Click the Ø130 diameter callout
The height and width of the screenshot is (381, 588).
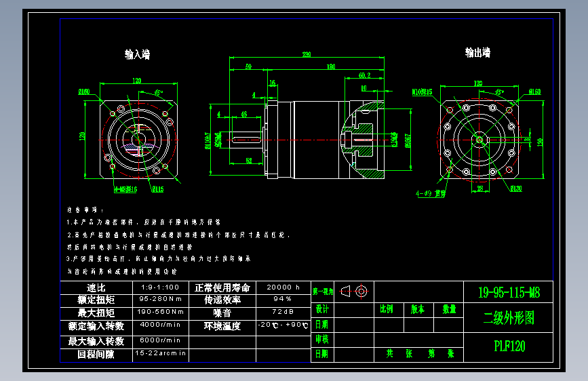point(516,188)
